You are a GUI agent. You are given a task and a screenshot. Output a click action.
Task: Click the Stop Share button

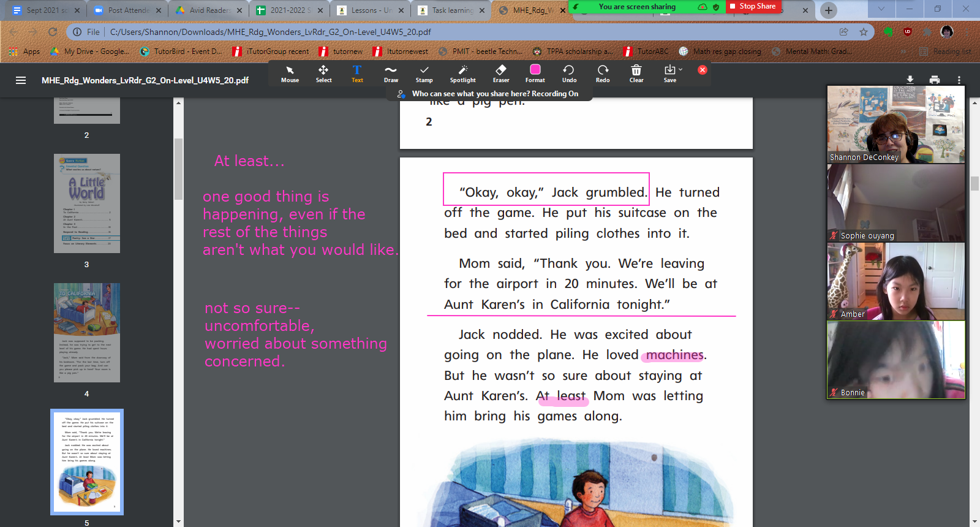pos(753,6)
